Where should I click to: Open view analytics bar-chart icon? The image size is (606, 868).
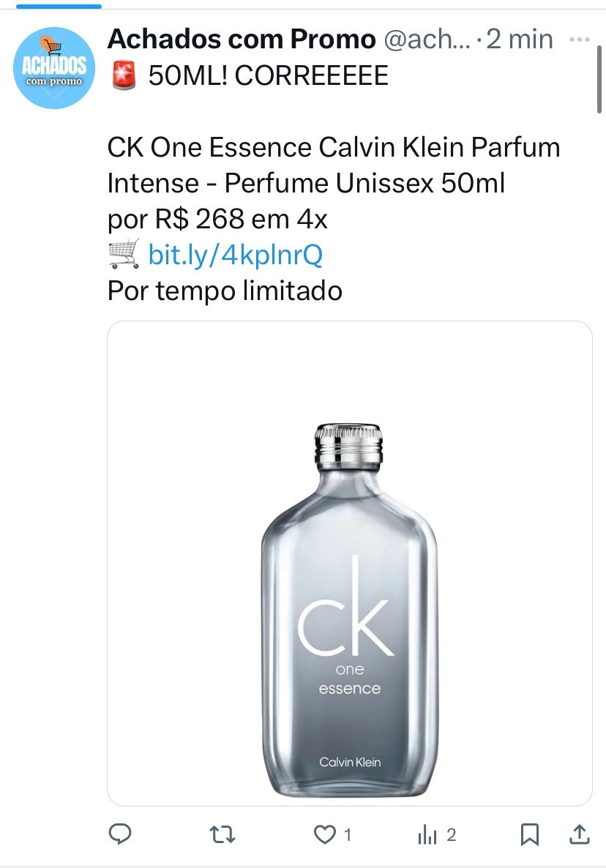[x=427, y=834]
